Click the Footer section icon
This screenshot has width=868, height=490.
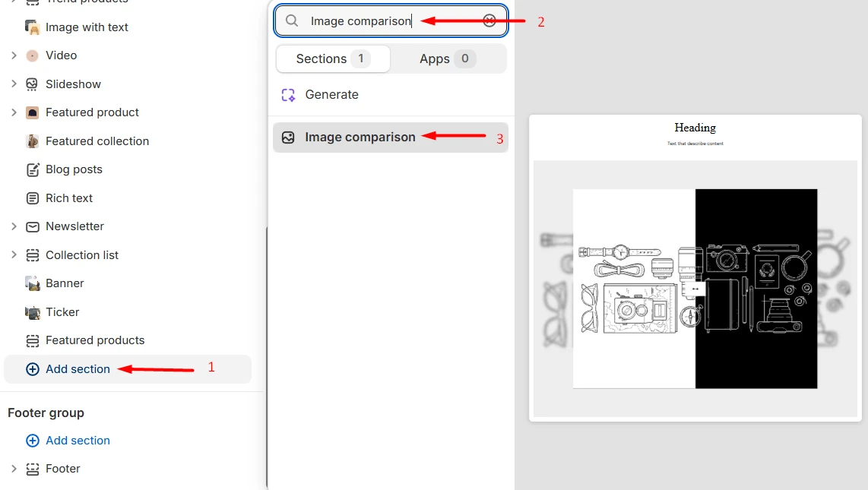point(33,469)
